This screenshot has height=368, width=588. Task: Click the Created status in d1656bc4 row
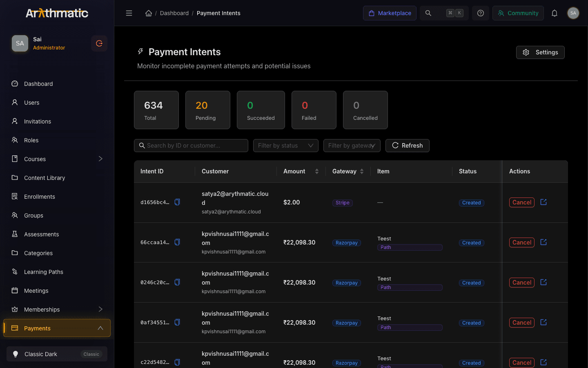(x=472, y=203)
